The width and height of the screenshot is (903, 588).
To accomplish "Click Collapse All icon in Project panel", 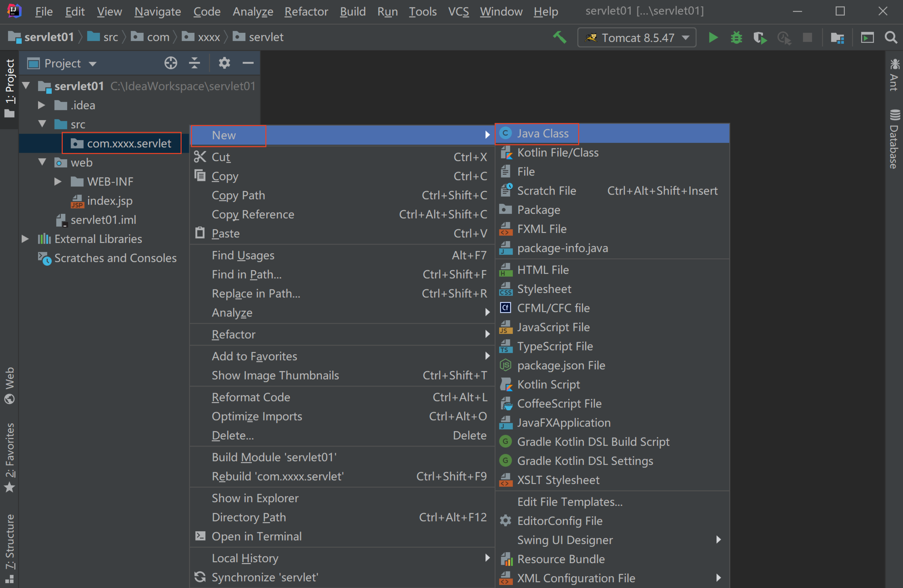I will click(195, 63).
